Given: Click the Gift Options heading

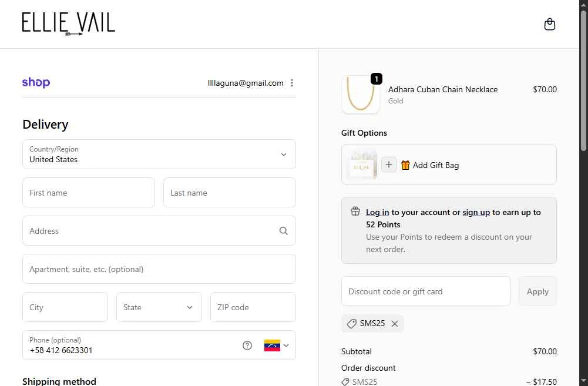Looking at the screenshot, I should click(x=364, y=133).
